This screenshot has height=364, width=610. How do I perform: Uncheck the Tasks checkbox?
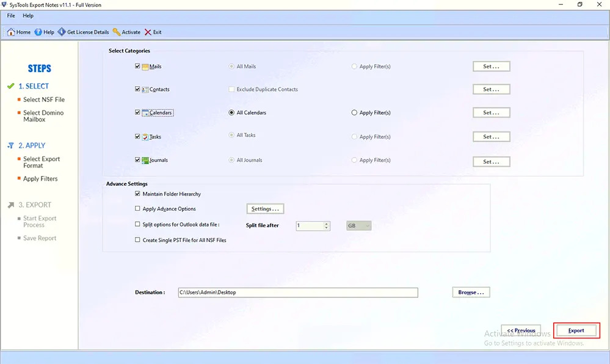coord(137,137)
